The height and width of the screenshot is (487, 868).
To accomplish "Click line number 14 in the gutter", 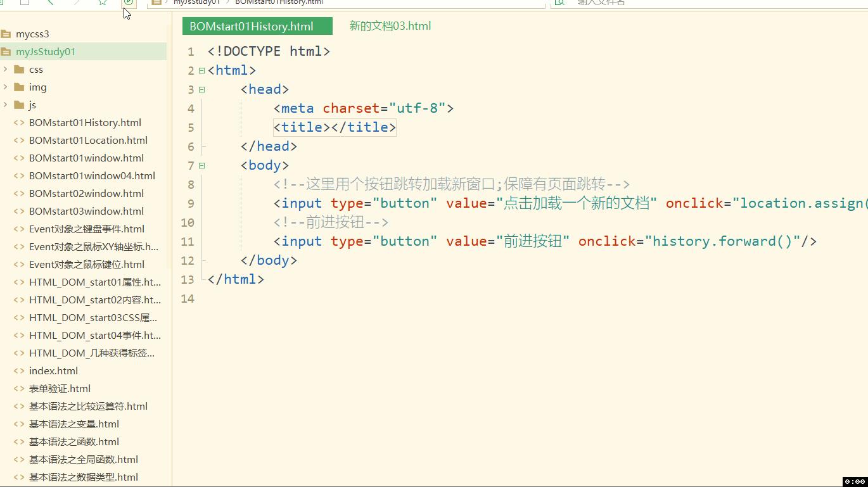I will tap(188, 299).
